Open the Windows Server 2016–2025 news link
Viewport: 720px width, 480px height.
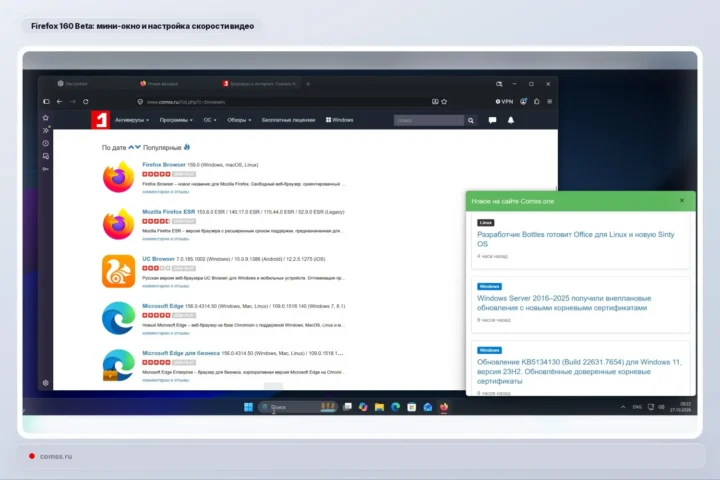coord(564,303)
